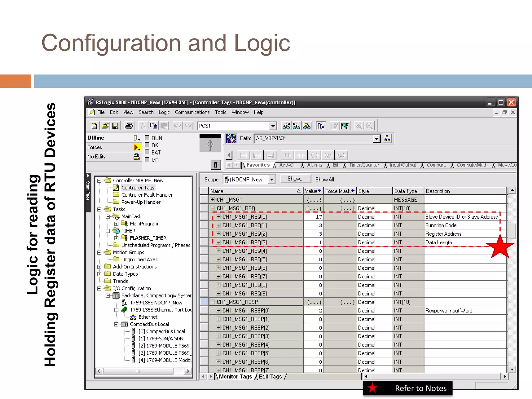Select the Examine Off contact icon

point(301,155)
